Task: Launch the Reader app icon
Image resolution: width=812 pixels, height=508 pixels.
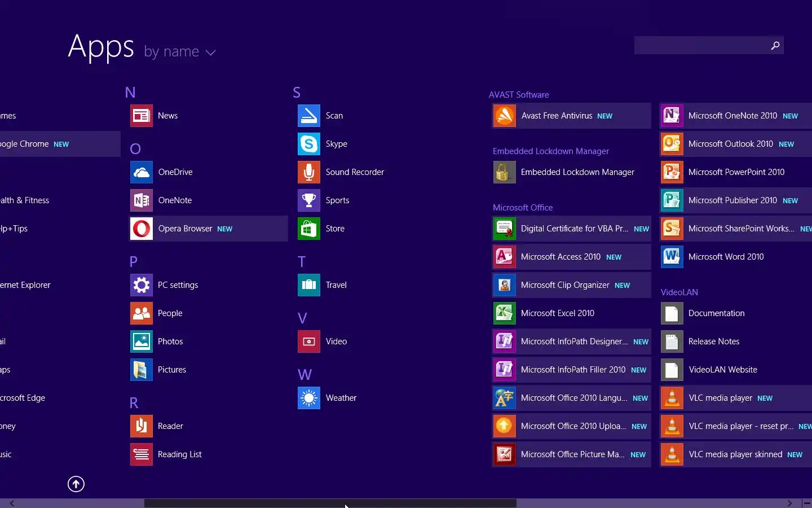Action: click(x=142, y=426)
